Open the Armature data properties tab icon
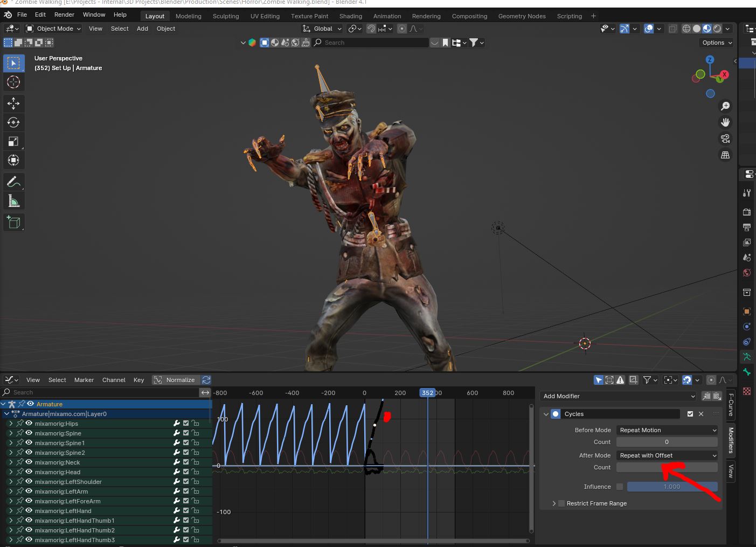 pos(747,357)
